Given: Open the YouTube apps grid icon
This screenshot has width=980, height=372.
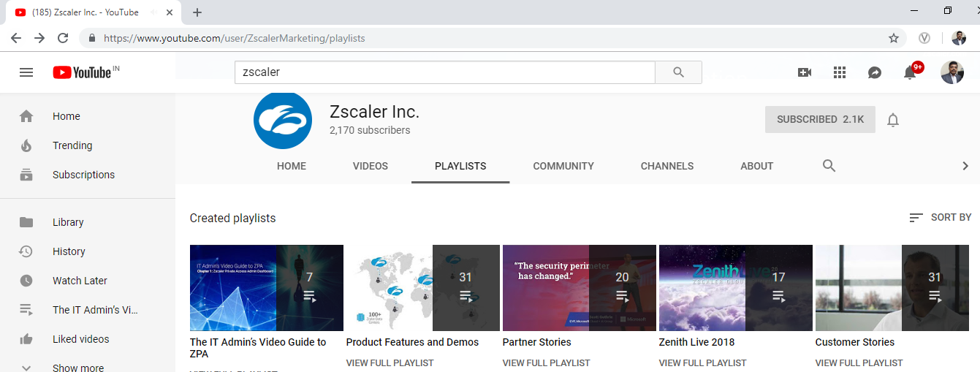Looking at the screenshot, I should [840, 72].
